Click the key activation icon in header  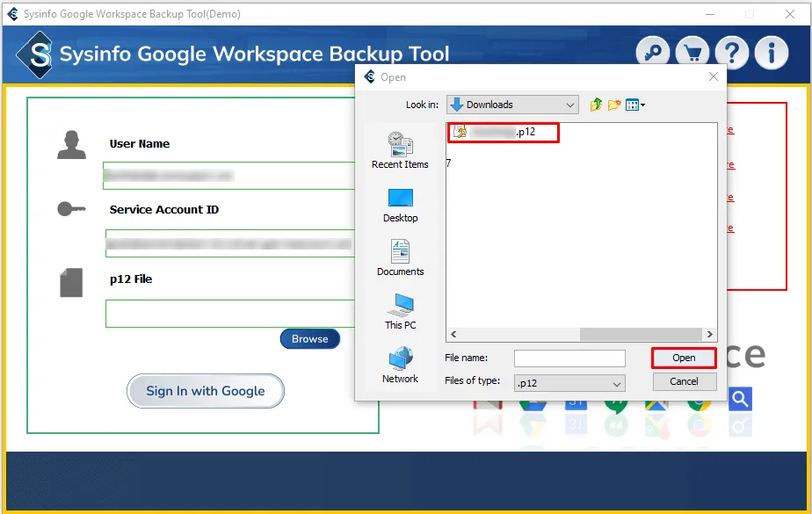(652, 53)
